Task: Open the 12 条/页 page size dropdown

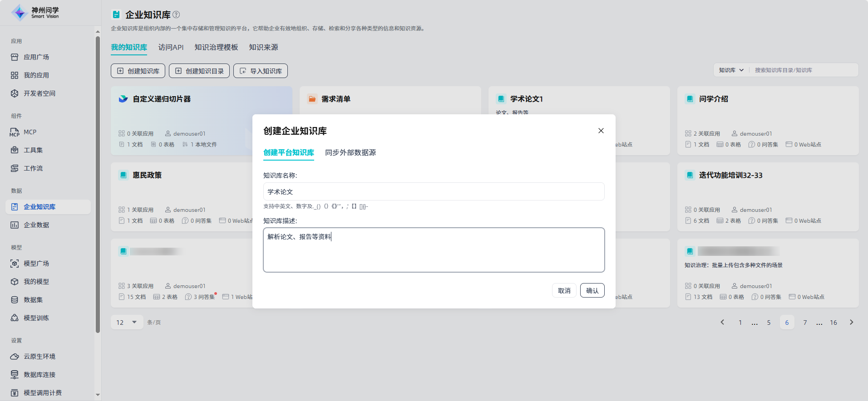Action: 127,323
